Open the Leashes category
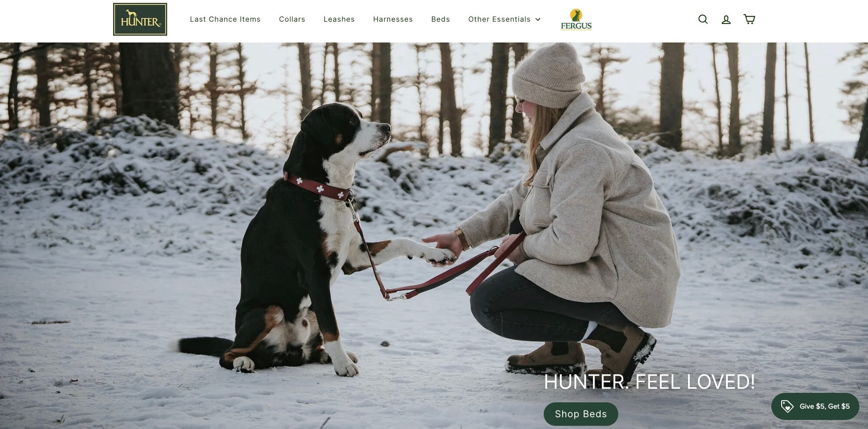Viewport: 868px width, 429px height. coord(339,19)
